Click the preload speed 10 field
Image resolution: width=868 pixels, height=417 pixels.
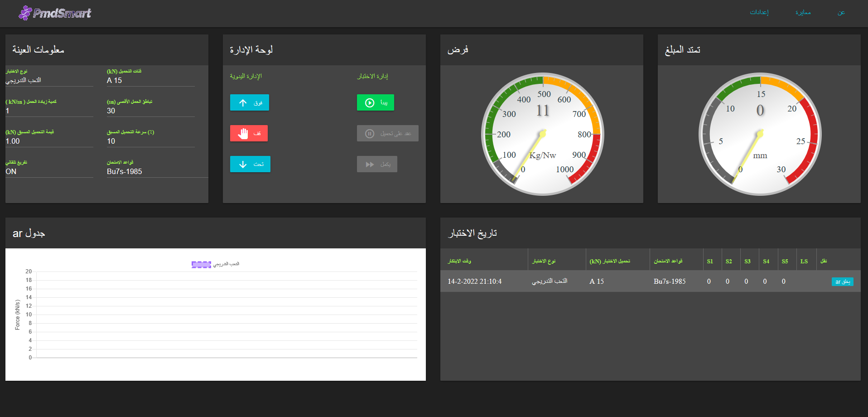(150, 141)
